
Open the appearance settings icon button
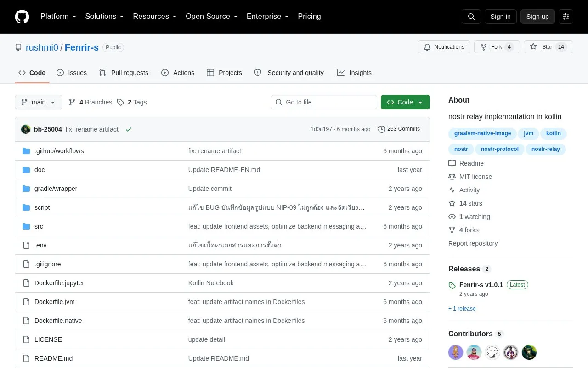tap(566, 17)
